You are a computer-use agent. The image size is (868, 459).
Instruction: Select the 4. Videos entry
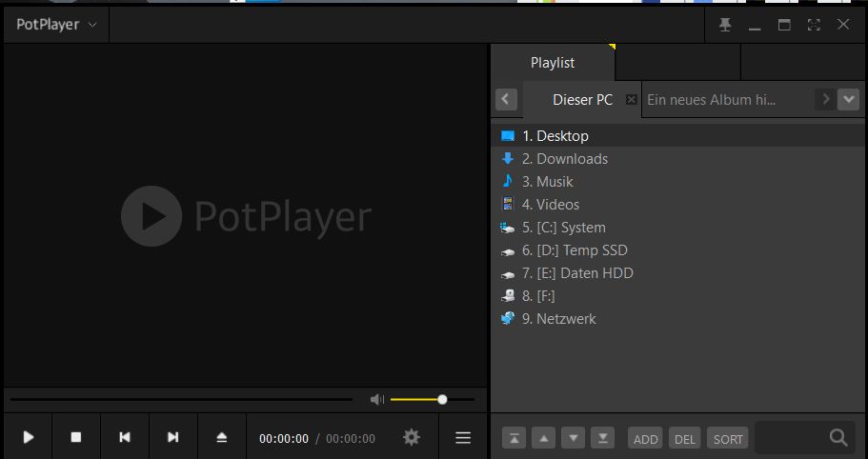pos(678,204)
